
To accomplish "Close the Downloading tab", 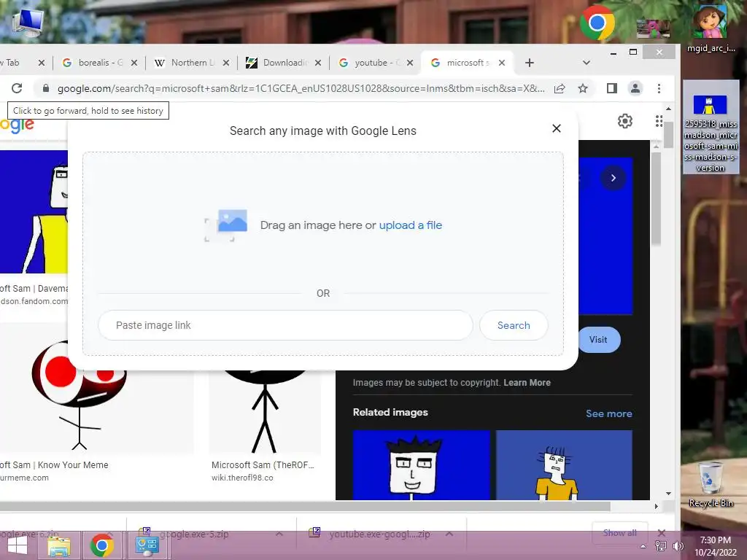I will tap(318, 63).
